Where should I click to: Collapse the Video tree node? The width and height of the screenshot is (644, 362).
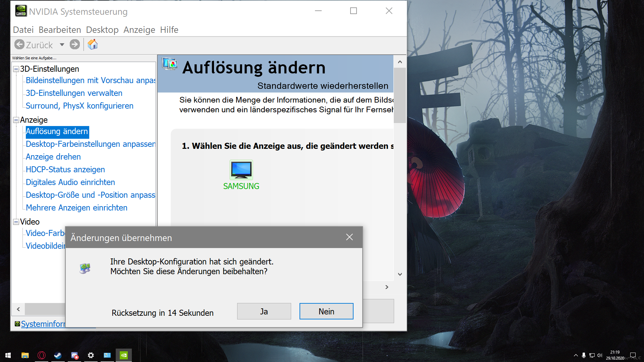(x=16, y=222)
